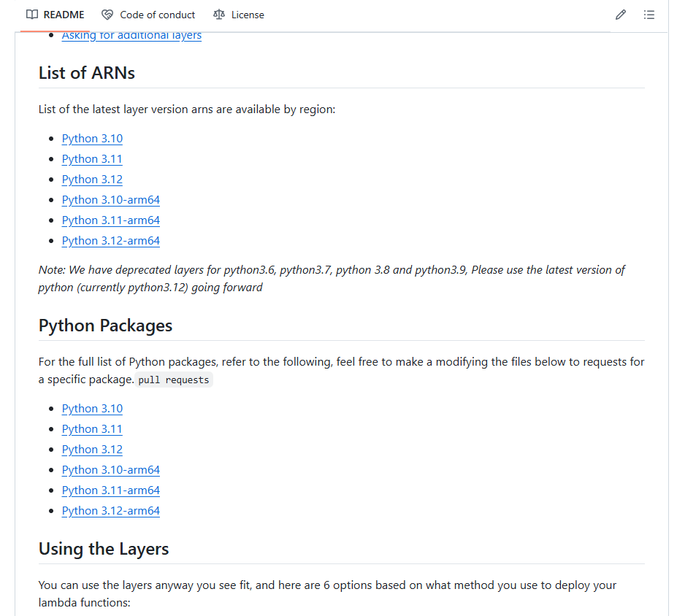Open Python 3.10 link under List of ARNs

(x=92, y=139)
